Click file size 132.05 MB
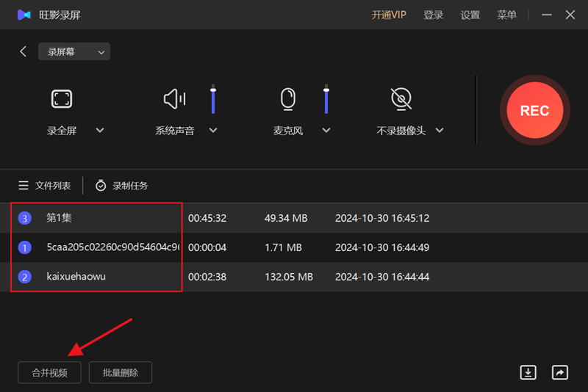The width and height of the screenshot is (588, 392). (289, 277)
